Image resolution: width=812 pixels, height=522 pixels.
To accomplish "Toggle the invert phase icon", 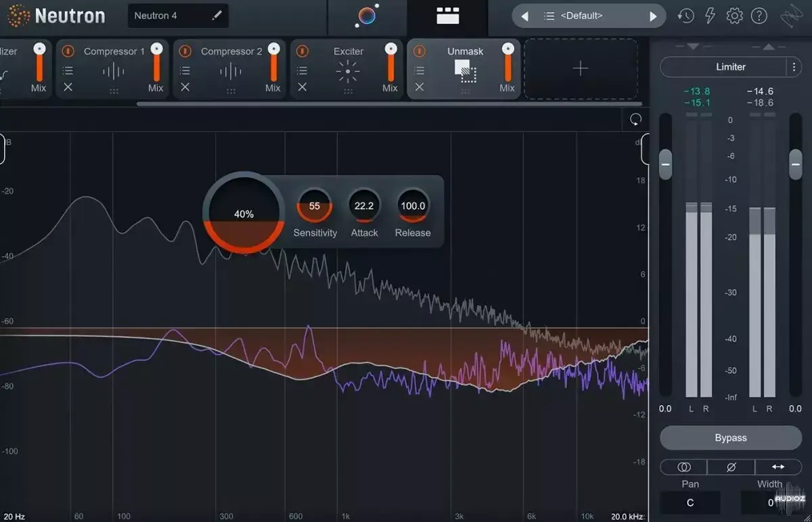I will [731, 467].
